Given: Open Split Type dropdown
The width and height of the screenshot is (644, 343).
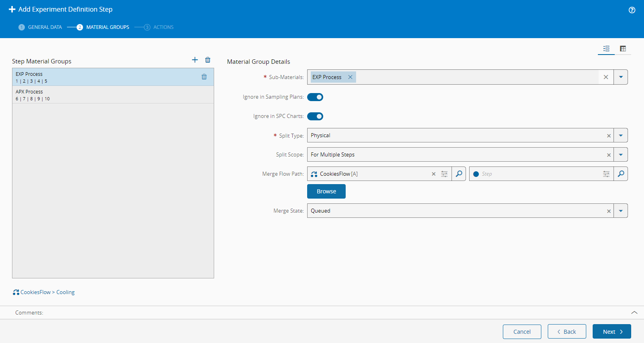Looking at the screenshot, I should point(621,136).
